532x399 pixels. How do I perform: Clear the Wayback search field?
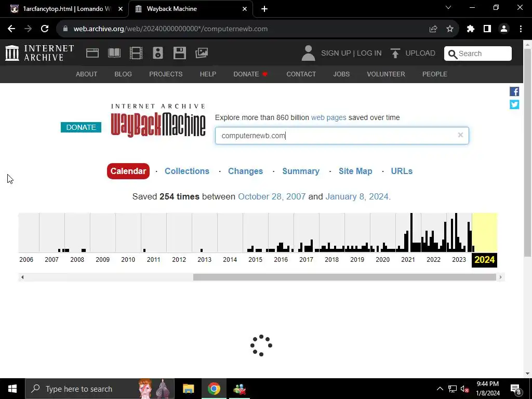(460, 135)
